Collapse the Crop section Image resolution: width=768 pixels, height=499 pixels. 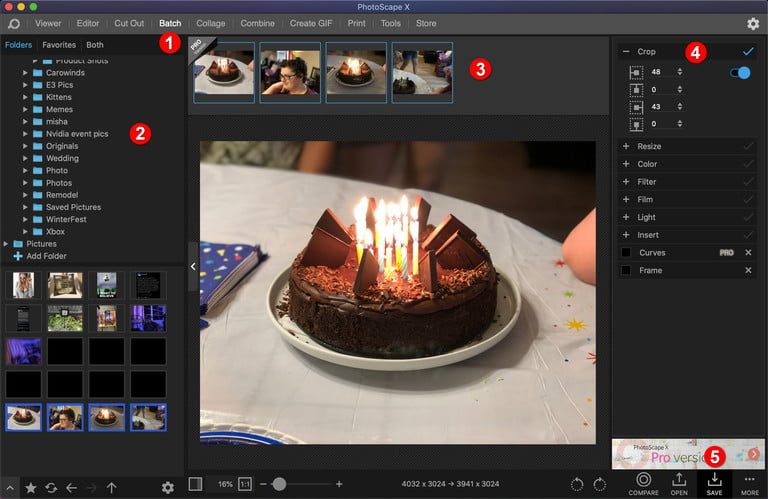(x=626, y=50)
